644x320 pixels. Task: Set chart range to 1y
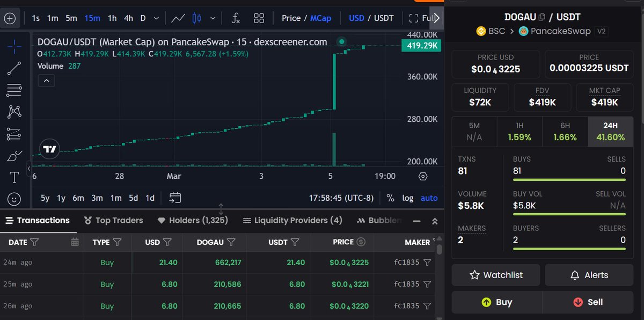tap(61, 198)
